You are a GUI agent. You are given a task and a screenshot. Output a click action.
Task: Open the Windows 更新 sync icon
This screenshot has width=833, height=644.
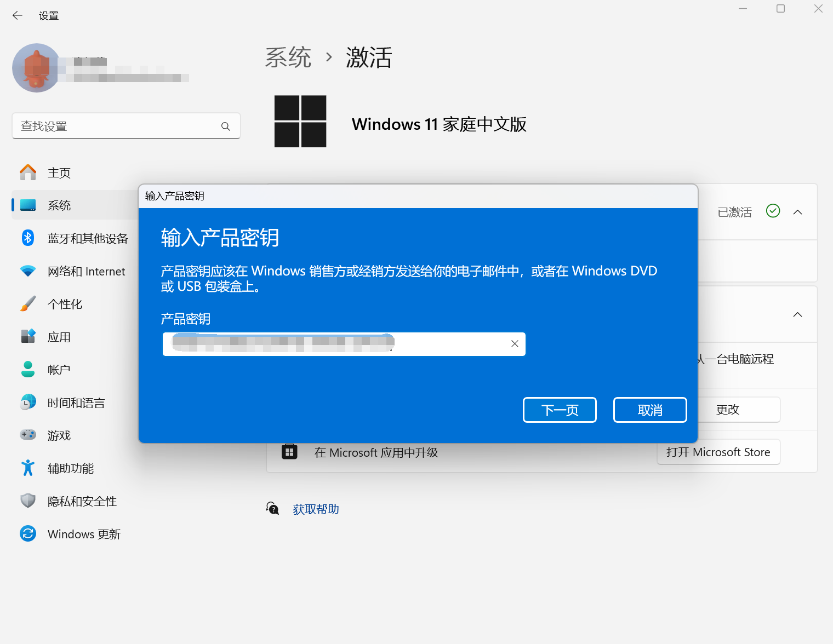28,534
